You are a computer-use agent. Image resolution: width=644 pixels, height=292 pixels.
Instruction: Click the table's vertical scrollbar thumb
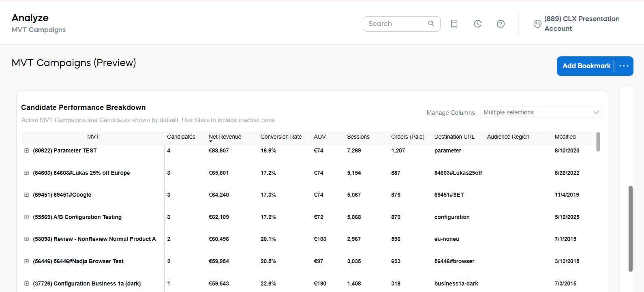pyautogui.click(x=598, y=142)
